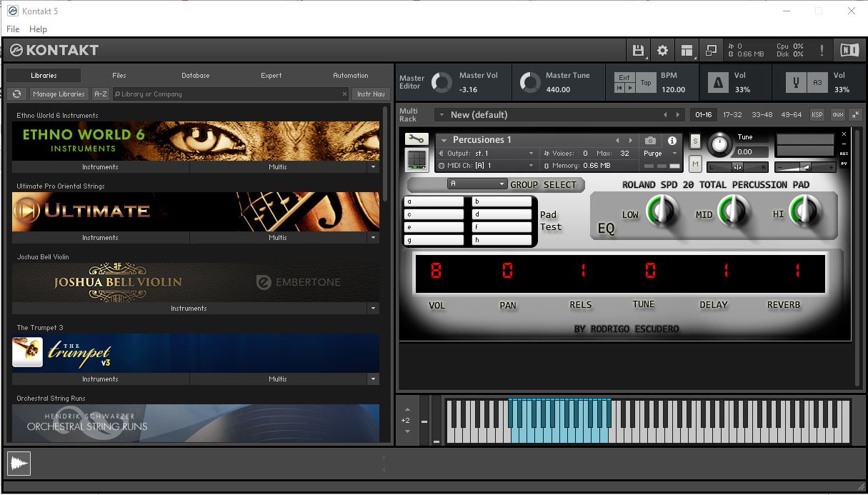Toggle the tuning fork reference tone
The height and width of the screenshot is (495, 868).
[x=796, y=83]
